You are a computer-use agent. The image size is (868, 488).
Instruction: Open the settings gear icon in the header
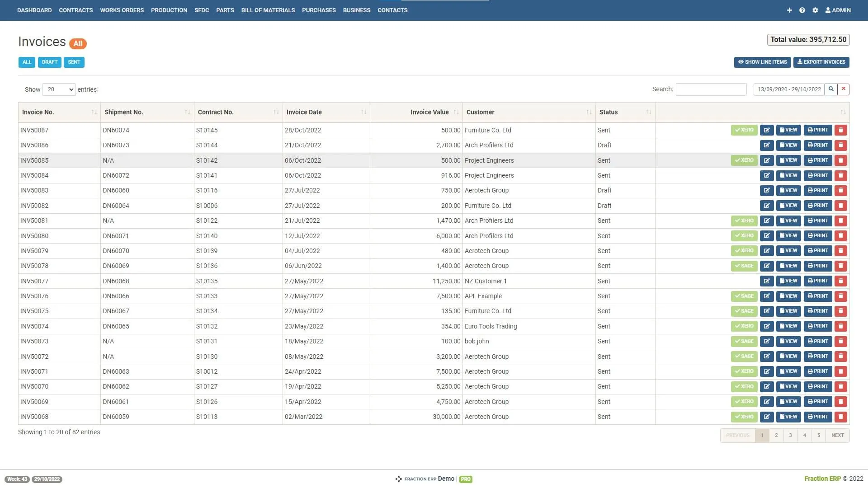pos(815,10)
